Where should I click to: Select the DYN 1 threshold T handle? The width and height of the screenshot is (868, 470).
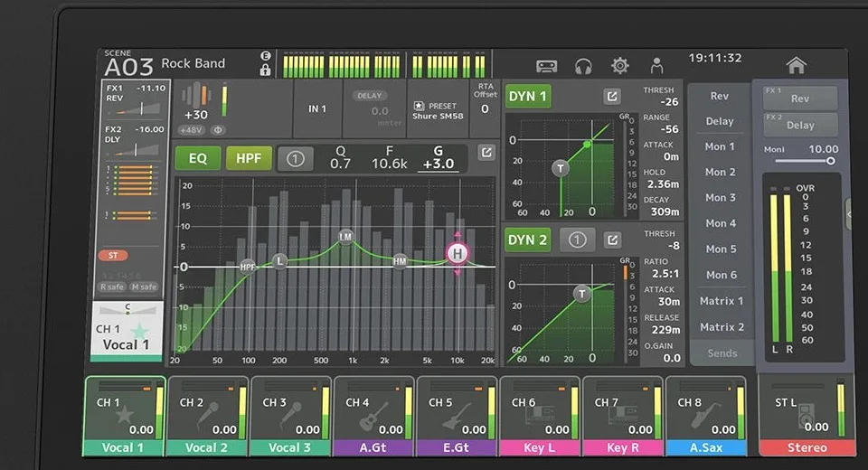[561, 168]
